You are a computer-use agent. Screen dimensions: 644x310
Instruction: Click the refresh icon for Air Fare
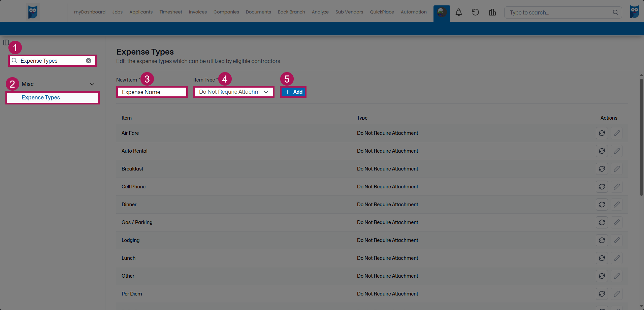(x=602, y=133)
